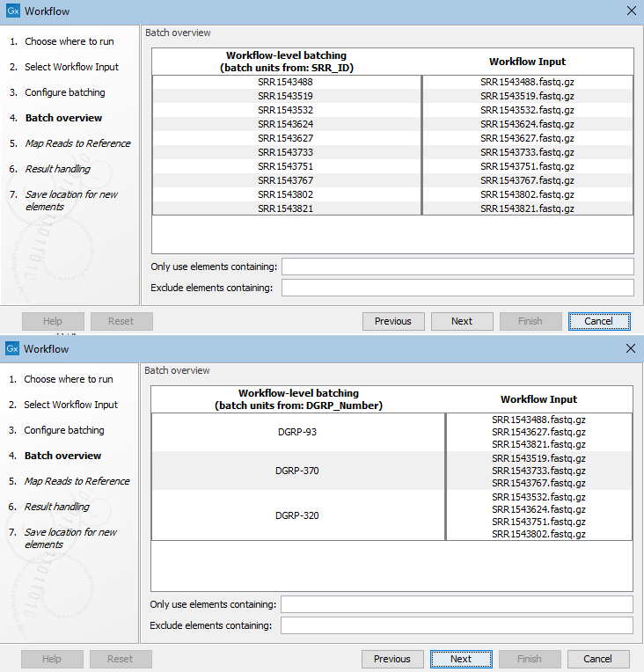Viewport: 644px width, 672px height.
Task: Select the SRR1543488 batch unit row
Action: [286, 82]
